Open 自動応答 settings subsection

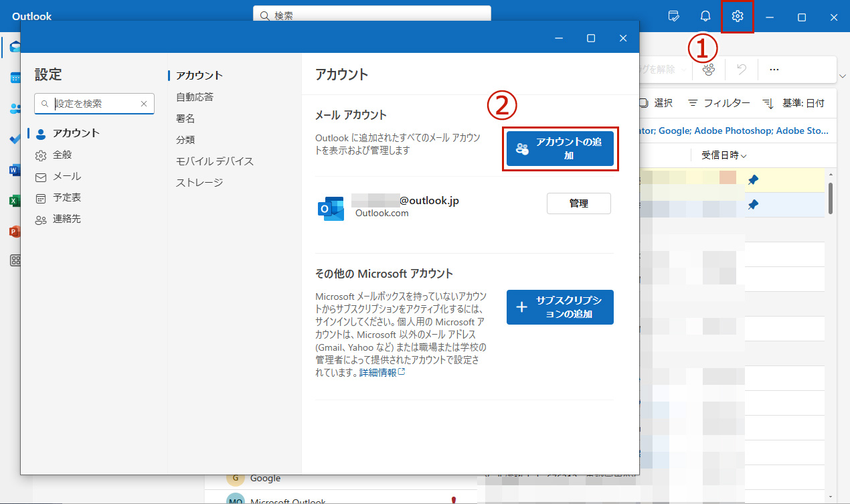(195, 97)
